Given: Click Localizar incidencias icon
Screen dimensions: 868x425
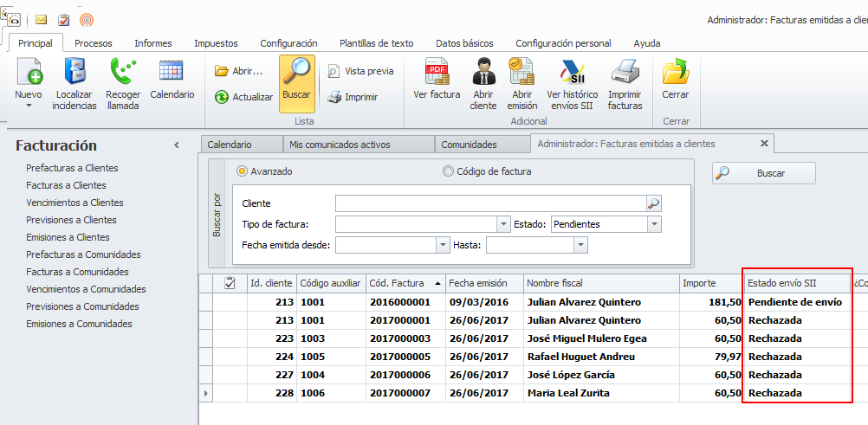Looking at the screenshot, I should [x=74, y=72].
